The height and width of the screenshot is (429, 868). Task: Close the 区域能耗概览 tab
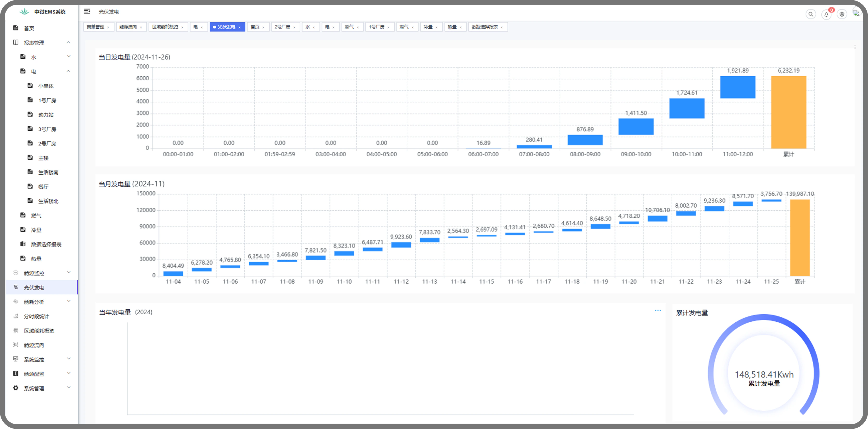182,27
